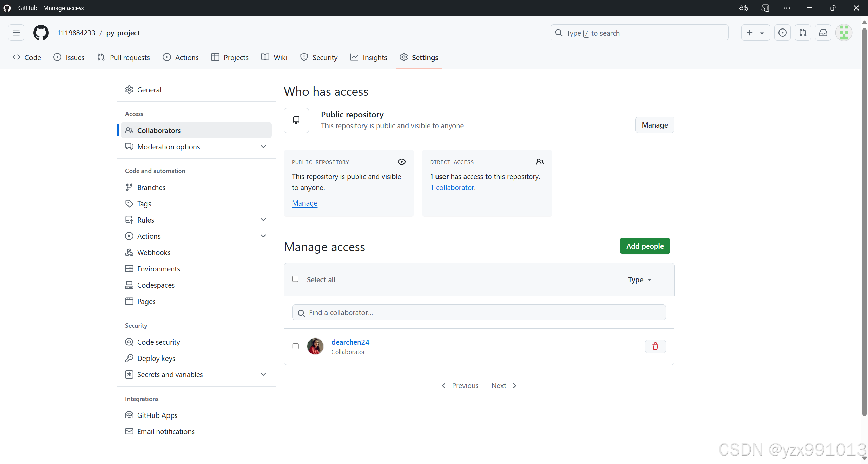
Task: Click dearchen24's profile avatar
Action: click(315, 346)
